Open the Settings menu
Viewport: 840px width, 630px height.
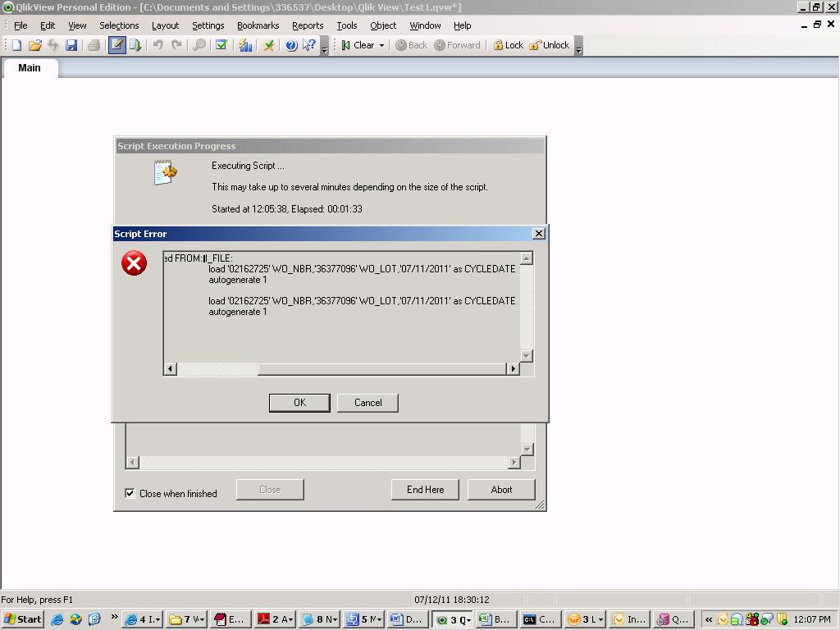(x=208, y=25)
